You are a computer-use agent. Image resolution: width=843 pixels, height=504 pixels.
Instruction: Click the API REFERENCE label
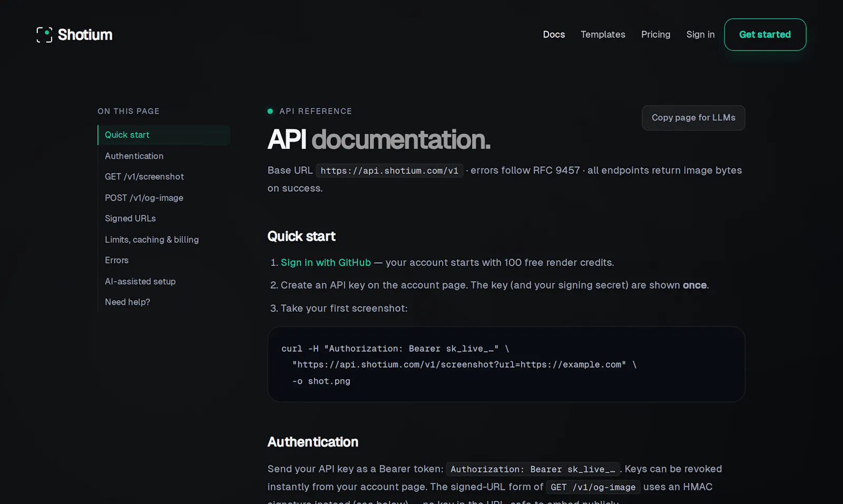point(316,111)
